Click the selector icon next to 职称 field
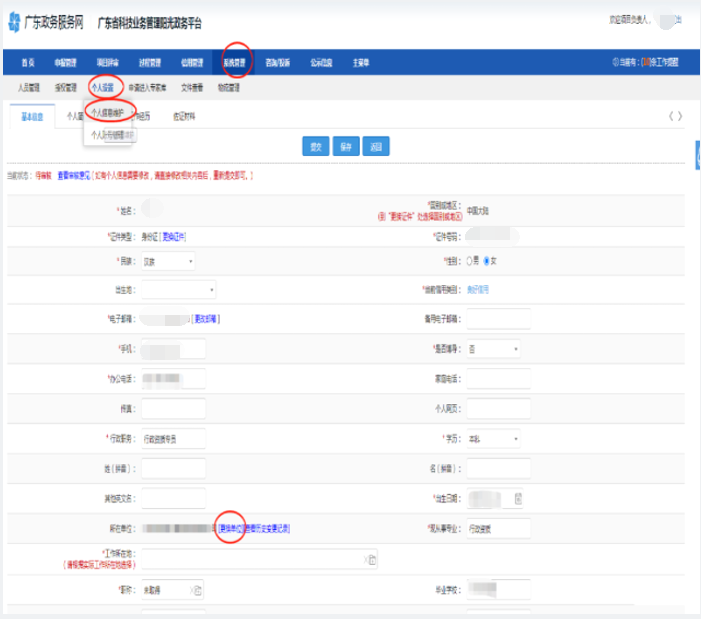 197,590
